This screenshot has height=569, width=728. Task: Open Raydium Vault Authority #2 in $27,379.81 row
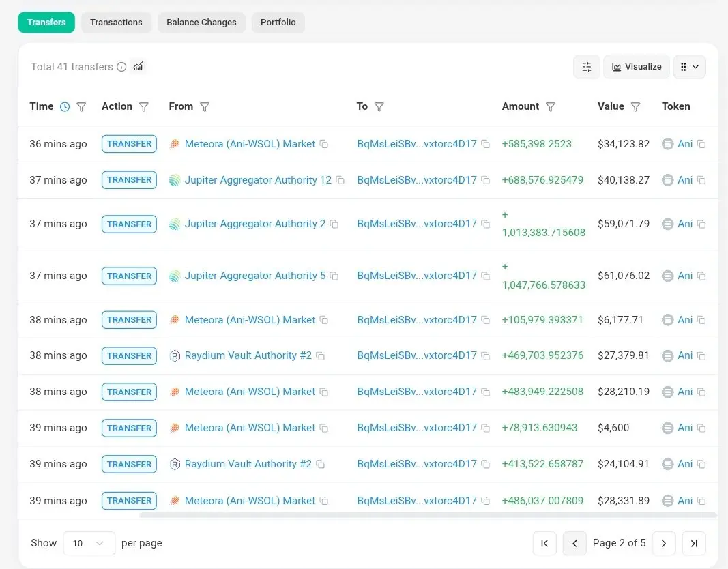coord(248,355)
